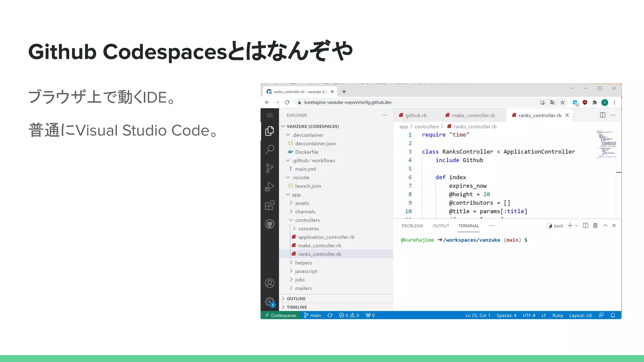The height and width of the screenshot is (362, 644).
Task: Click the translate page icon
Action: coord(552,102)
